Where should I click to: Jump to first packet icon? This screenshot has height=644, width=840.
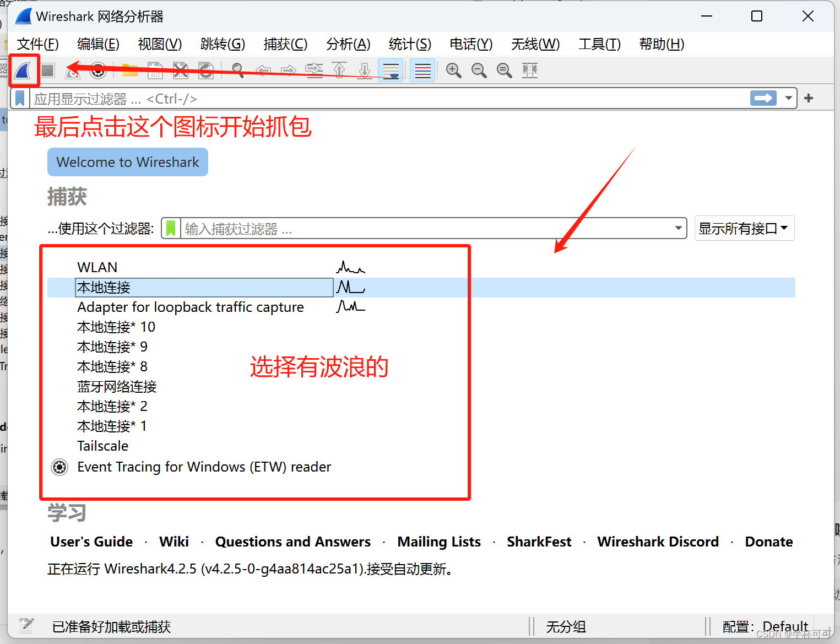click(x=339, y=71)
